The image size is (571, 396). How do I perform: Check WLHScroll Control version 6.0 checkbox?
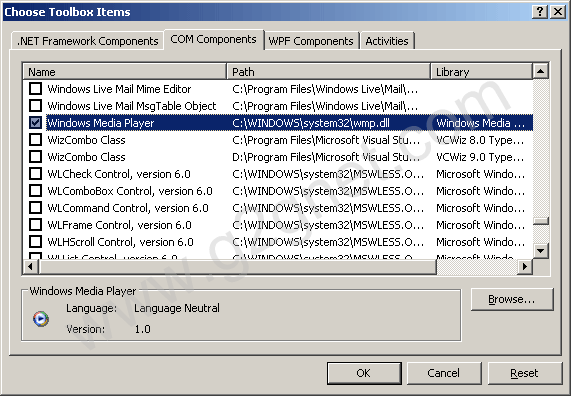pos(35,242)
